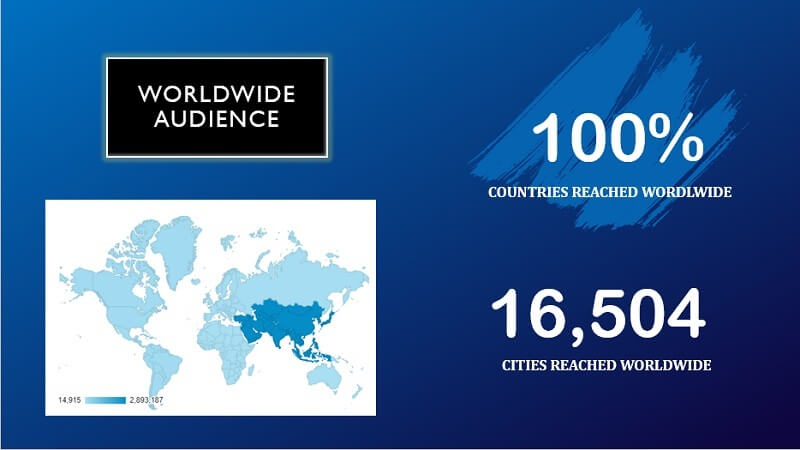Screen dimensions: 800x450
Task: Select the 16,504 cities number
Action: click(x=597, y=314)
